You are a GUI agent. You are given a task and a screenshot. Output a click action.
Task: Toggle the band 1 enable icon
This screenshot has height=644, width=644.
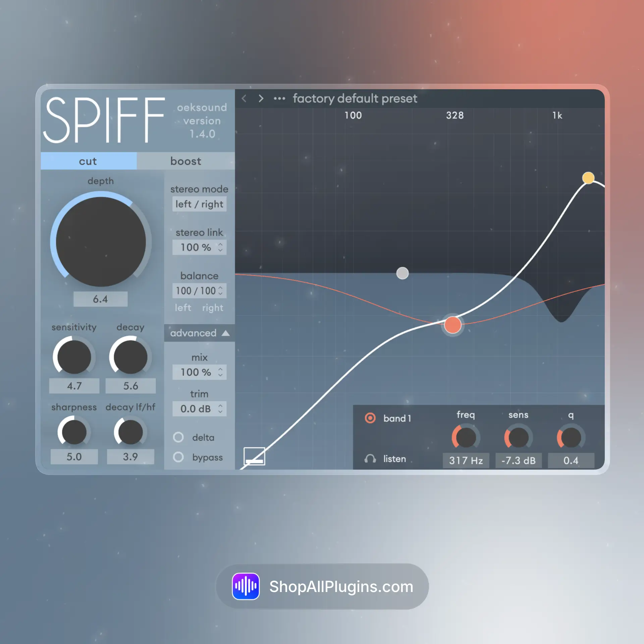click(x=370, y=418)
